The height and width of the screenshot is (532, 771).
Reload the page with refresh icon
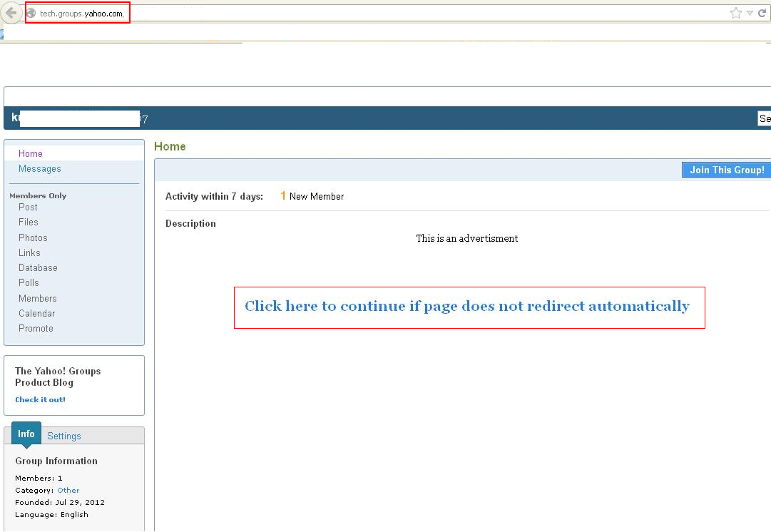762,13
